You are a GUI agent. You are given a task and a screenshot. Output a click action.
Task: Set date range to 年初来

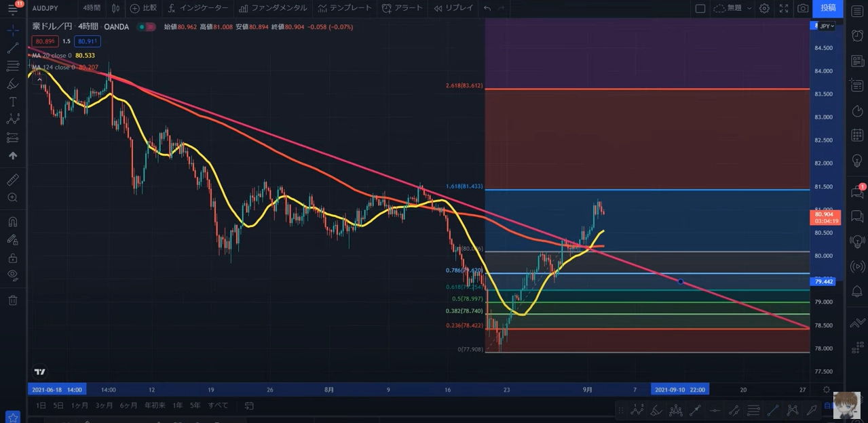pyautogui.click(x=155, y=405)
